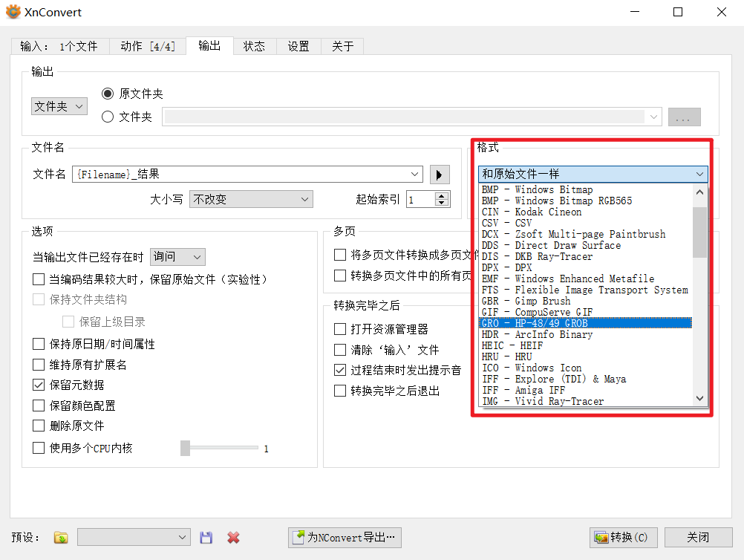Select BMP - Windows Bitmap format
The width and height of the screenshot is (744, 560).
coord(586,190)
